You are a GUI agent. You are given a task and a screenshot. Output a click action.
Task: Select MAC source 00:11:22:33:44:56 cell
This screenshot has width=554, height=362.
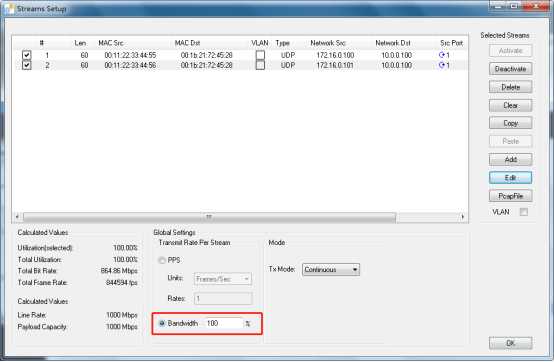click(130, 65)
